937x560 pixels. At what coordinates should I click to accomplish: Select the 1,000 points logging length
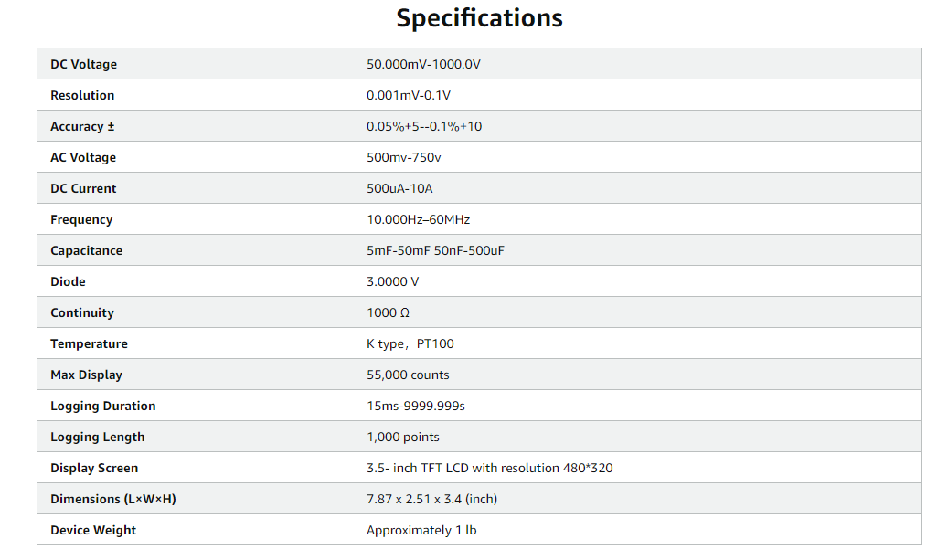403,437
